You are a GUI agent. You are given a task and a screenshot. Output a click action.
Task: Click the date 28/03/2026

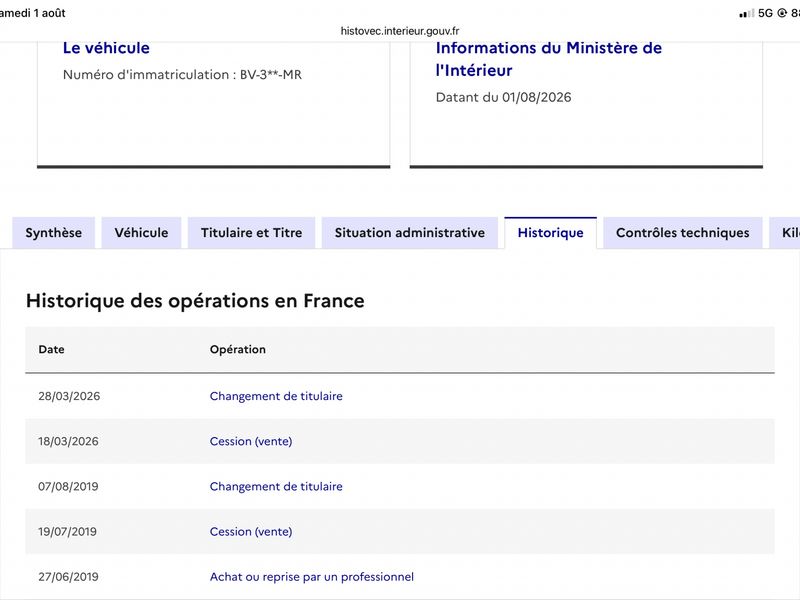tap(69, 396)
